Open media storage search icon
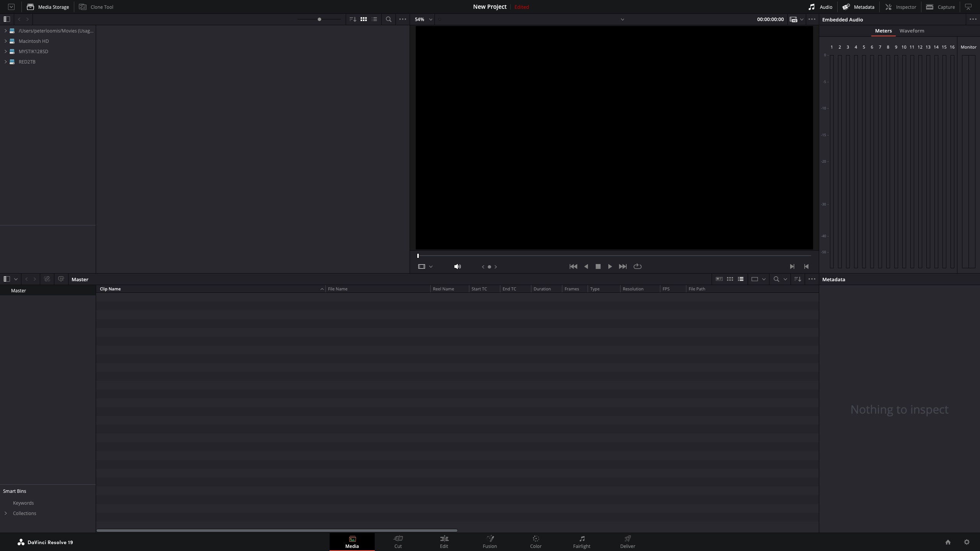The height and width of the screenshot is (551, 980). click(388, 19)
